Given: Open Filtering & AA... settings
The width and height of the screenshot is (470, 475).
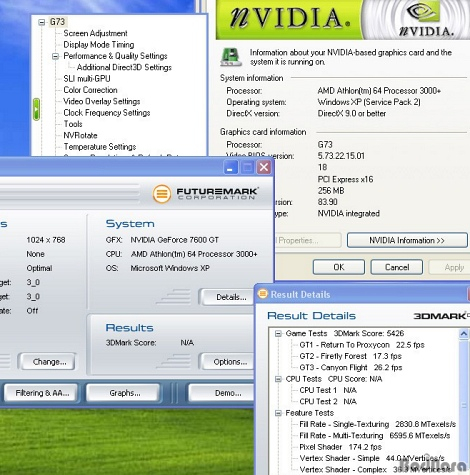Looking at the screenshot, I should tap(42, 393).
